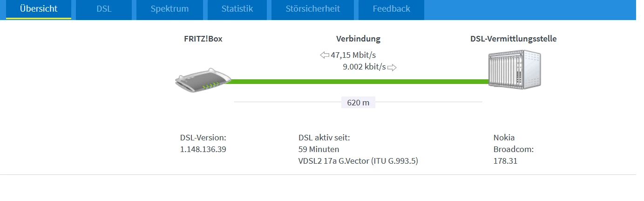This screenshot has height=201, width=644.
Task: Click the green connection line
Action: pos(359,82)
